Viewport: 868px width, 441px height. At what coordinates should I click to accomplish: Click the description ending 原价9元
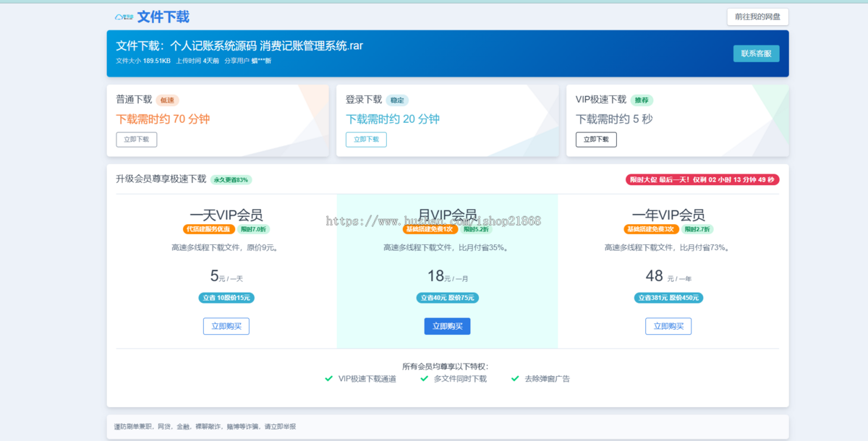pos(226,248)
